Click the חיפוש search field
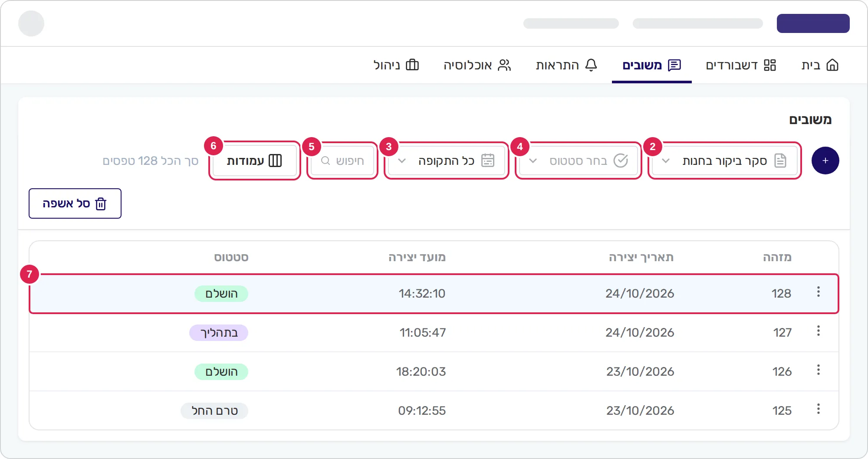Screen dimensions: 868x459 342,161
